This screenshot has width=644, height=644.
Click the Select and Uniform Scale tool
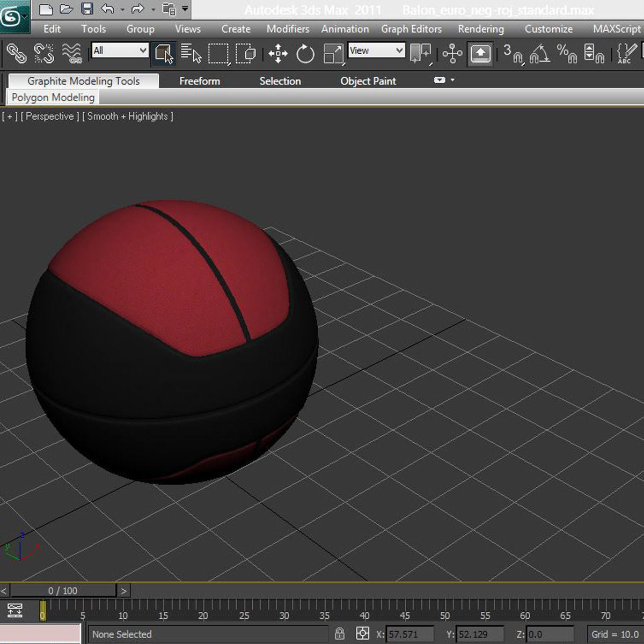point(333,54)
